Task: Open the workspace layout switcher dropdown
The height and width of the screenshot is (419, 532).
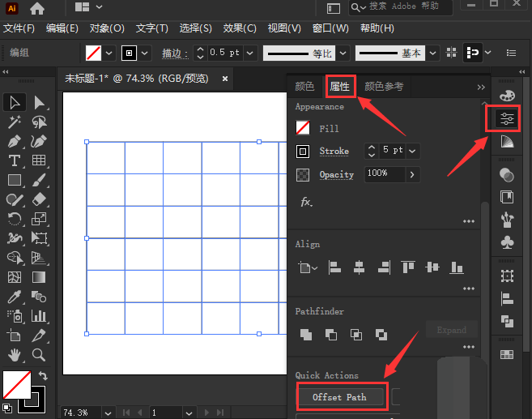Action: pos(99,6)
